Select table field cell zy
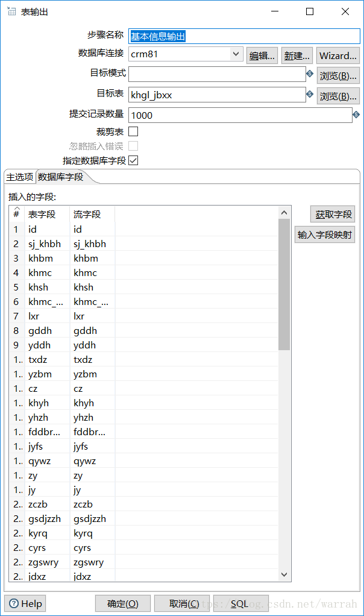The width and height of the screenshot is (364, 616). pos(47,476)
